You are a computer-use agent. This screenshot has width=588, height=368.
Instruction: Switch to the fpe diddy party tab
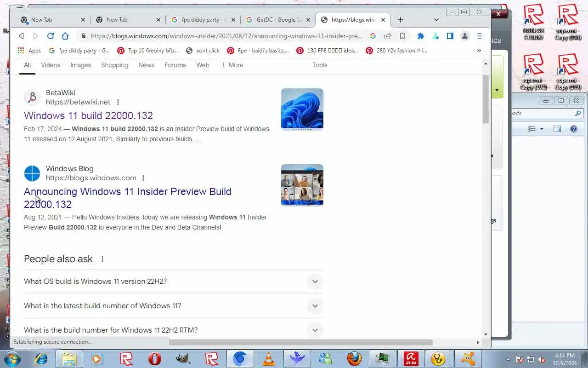(203, 20)
